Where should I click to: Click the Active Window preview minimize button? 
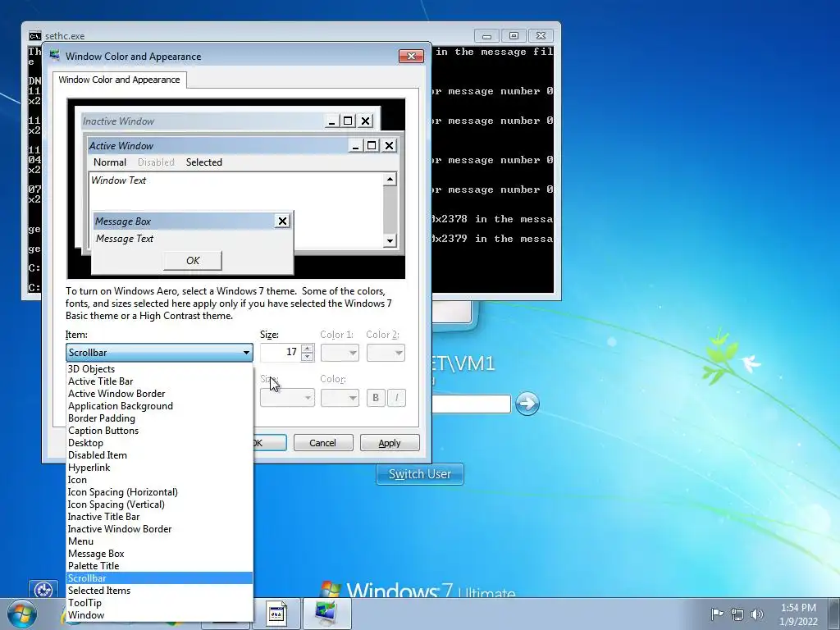tap(355, 145)
